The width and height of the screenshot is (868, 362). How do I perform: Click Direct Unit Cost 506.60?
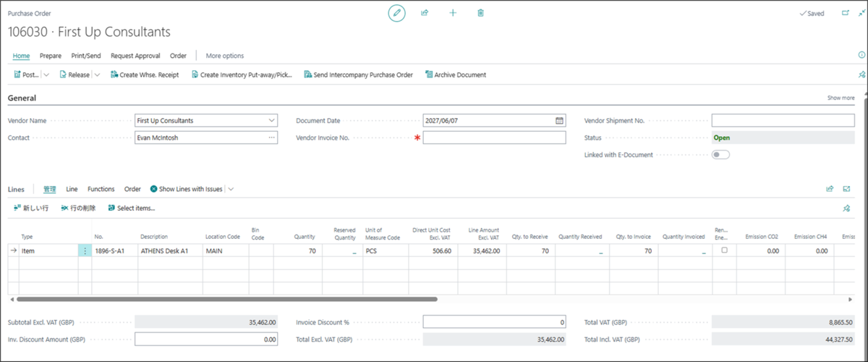pyautogui.click(x=432, y=251)
